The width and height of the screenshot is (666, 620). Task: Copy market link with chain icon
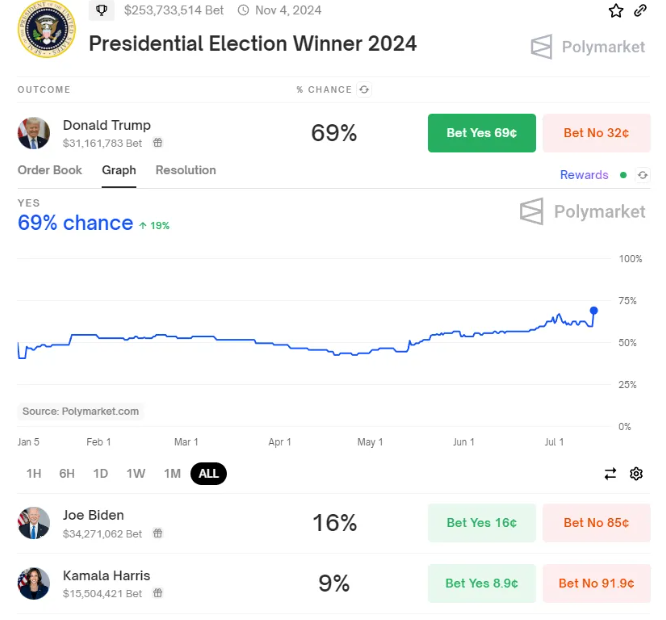(640, 11)
